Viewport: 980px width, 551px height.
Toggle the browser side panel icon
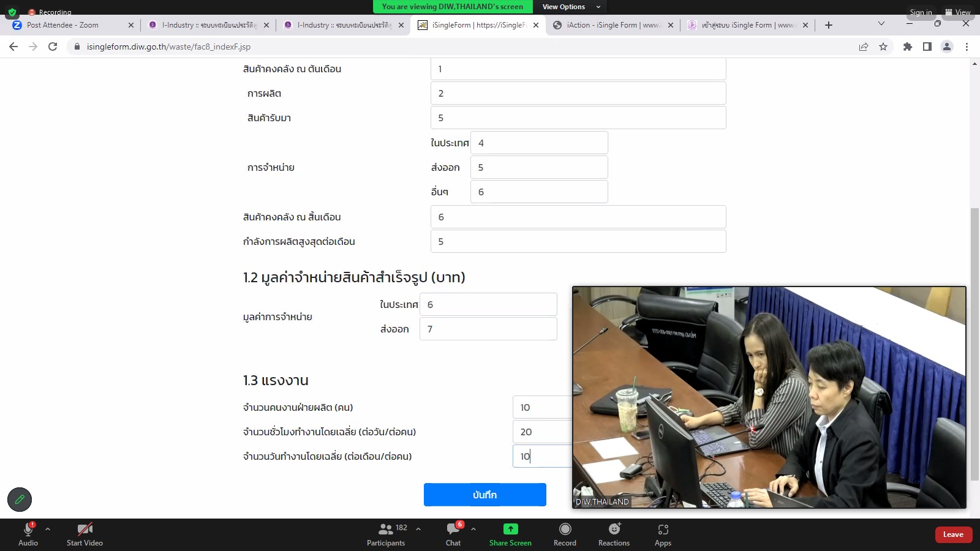927,47
